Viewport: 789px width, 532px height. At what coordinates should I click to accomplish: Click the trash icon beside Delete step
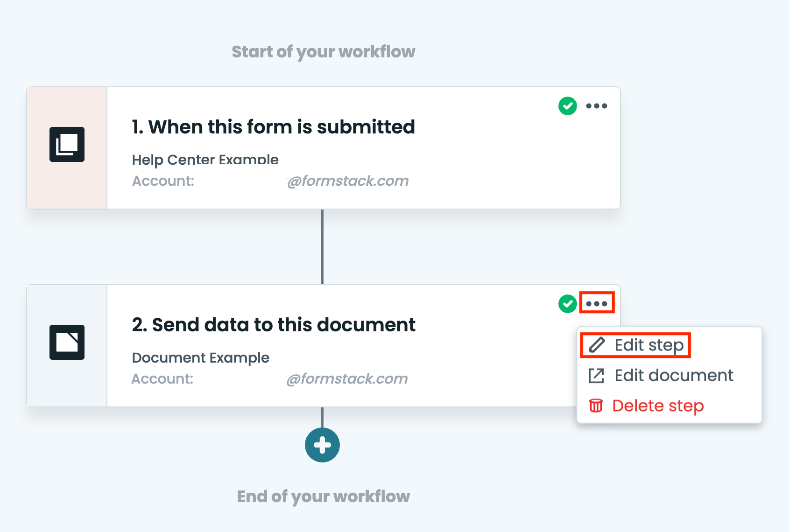596,406
